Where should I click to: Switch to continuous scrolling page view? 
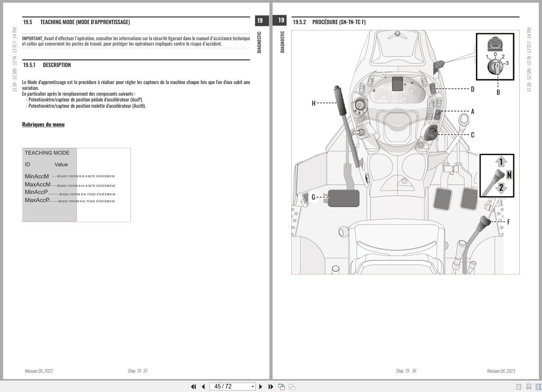pos(529,387)
